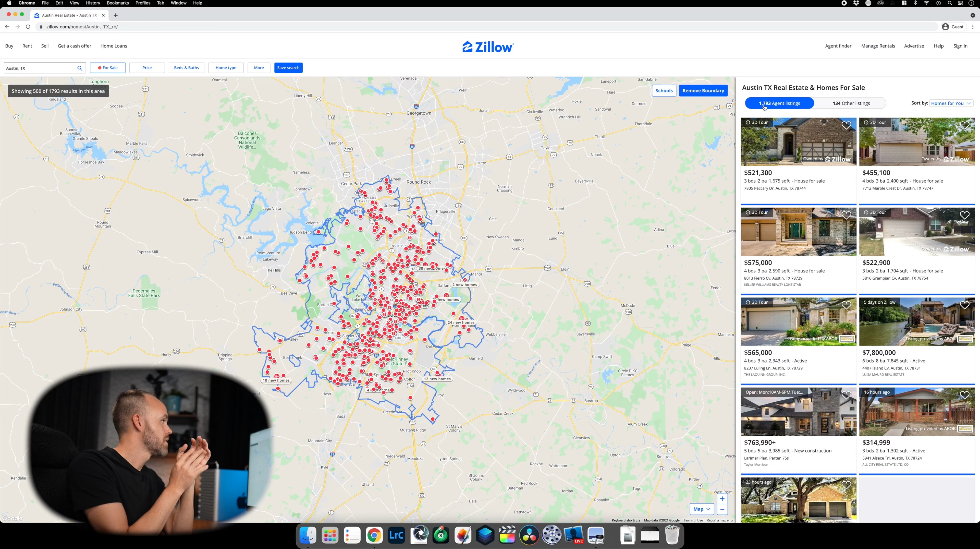Open the More filters dropdown
This screenshot has height=549, width=980.
coord(259,68)
